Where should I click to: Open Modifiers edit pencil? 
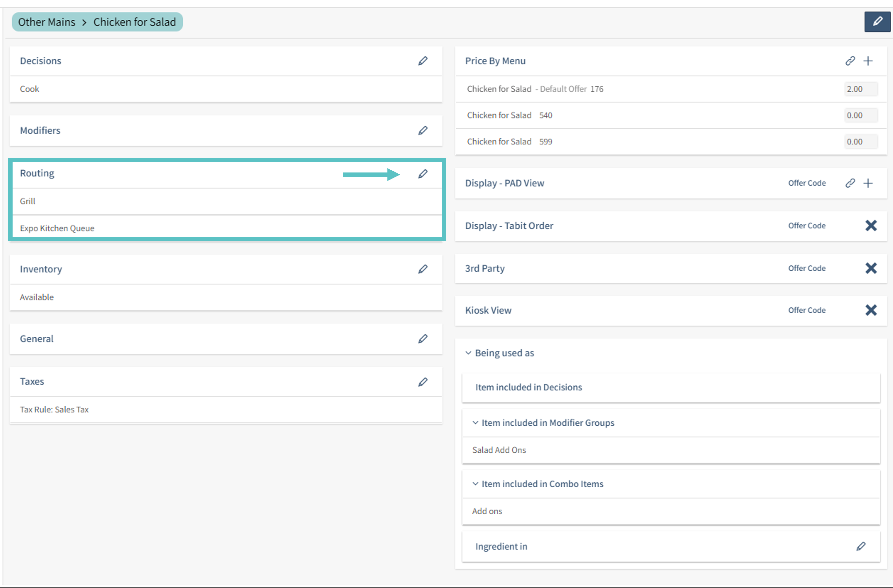423,130
